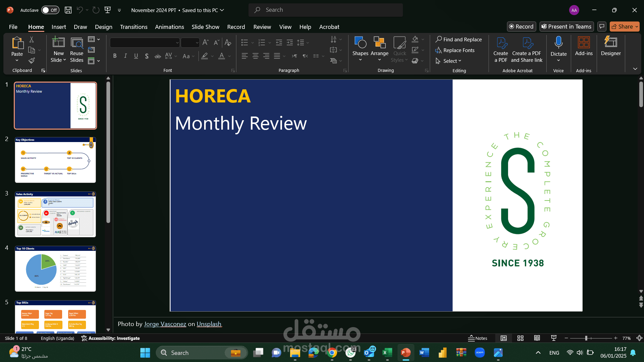The image size is (644, 362).
Task: Adjust the zoom slider handle
Action: [x=586, y=338]
